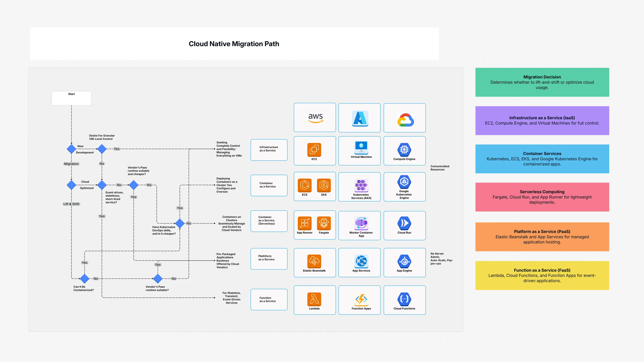
Task: Click the Cloud Native Migration Path title
Action: click(x=234, y=44)
